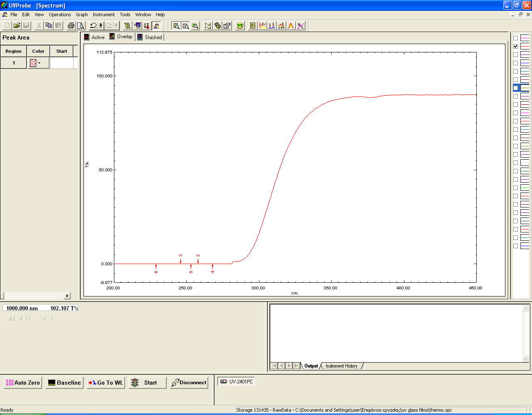Image resolution: width=532 pixels, height=415 pixels.
Task: Open the file properties tree icon
Action: 208,26
